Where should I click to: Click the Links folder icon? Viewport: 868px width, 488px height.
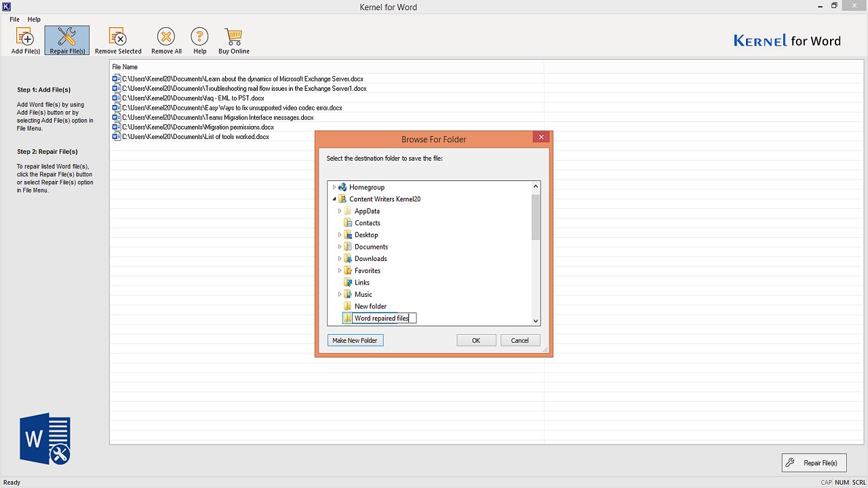(348, 282)
